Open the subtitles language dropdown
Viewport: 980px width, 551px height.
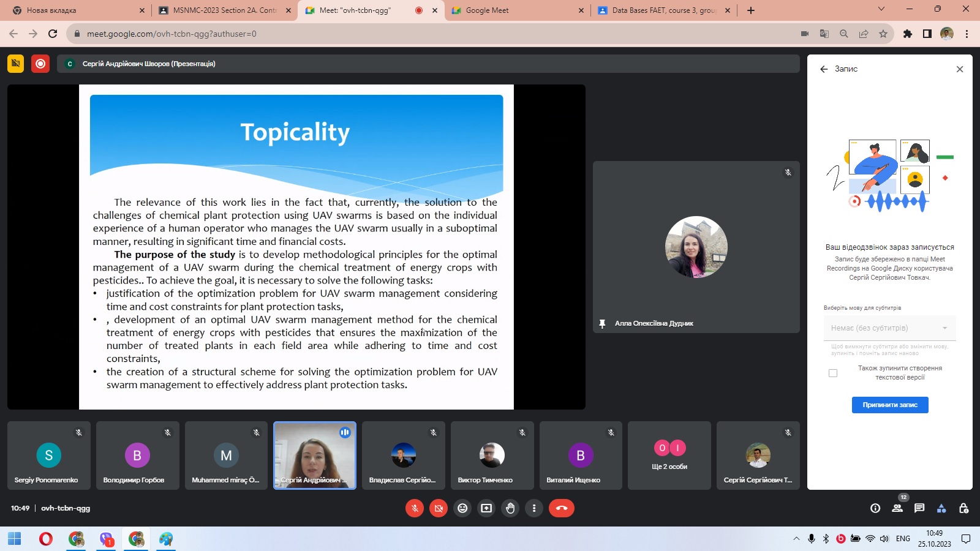tap(889, 328)
